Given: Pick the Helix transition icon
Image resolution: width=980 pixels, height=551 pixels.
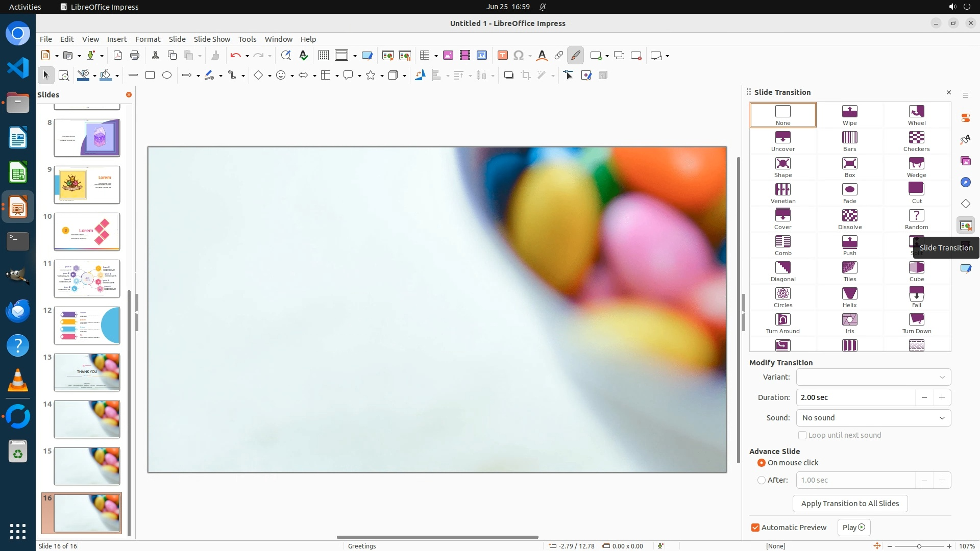Looking at the screenshot, I should click(849, 297).
